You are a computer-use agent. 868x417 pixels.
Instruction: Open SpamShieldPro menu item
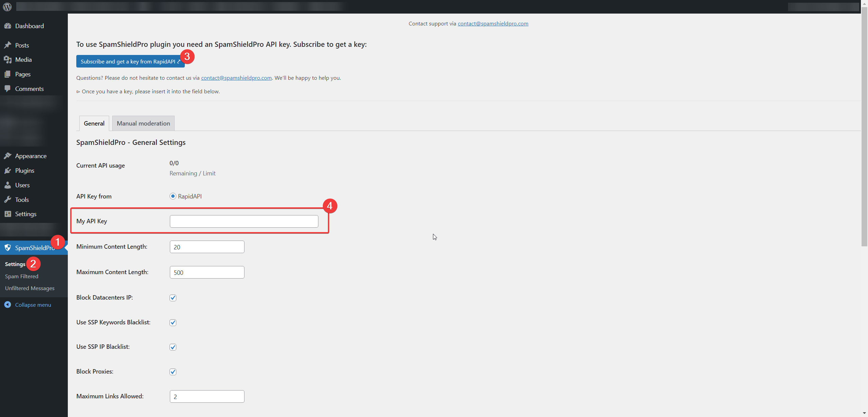click(x=34, y=248)
